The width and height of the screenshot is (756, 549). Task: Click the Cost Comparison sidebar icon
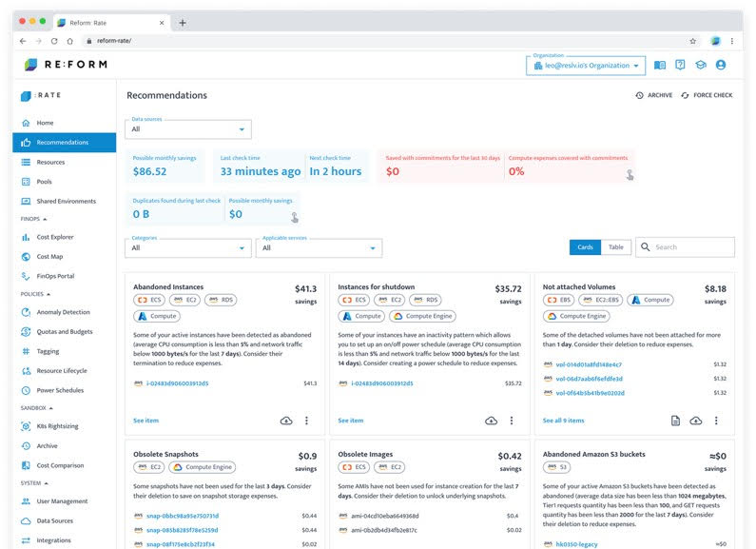pos(26,465)
